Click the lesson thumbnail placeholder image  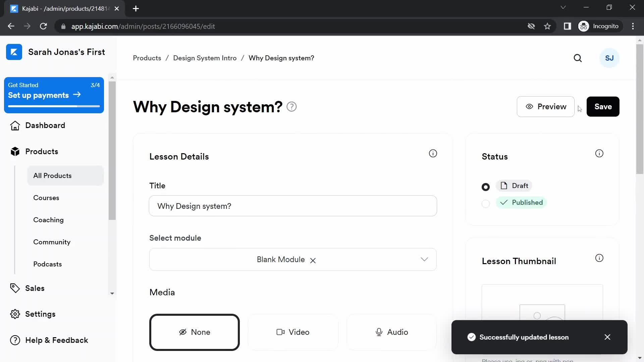pyautogui.click(x=542, y=312)
